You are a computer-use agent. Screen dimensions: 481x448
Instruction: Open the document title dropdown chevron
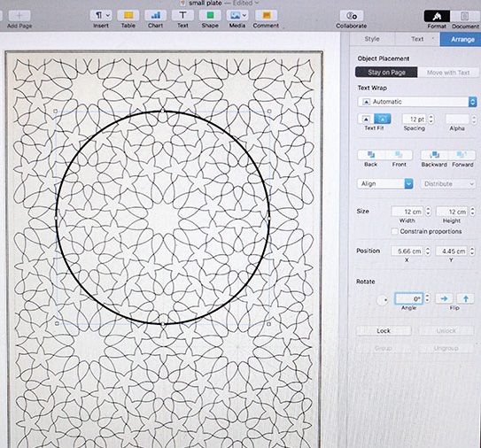pyautogui.click(x=257, y=3)
